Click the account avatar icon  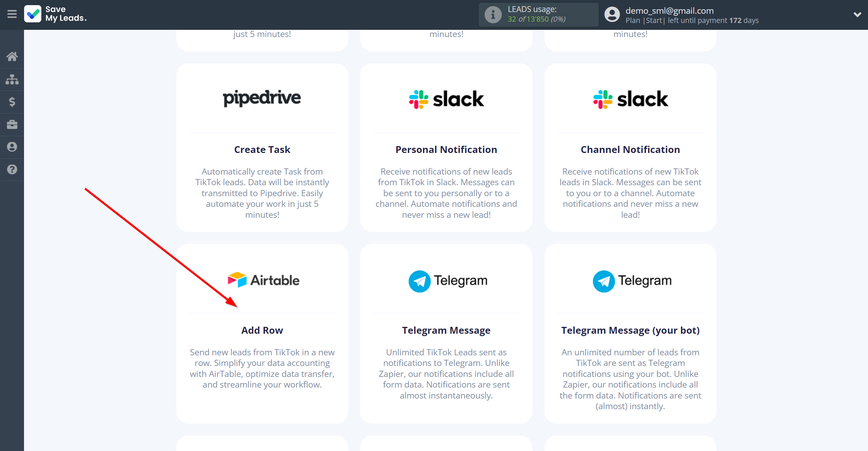pyautogui.click(x=612, y=14)
